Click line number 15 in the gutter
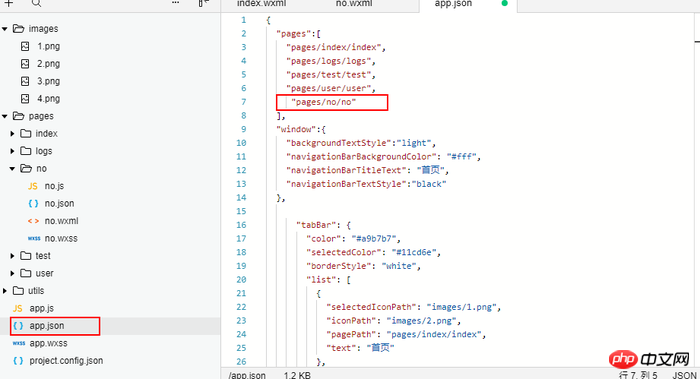 241,211
